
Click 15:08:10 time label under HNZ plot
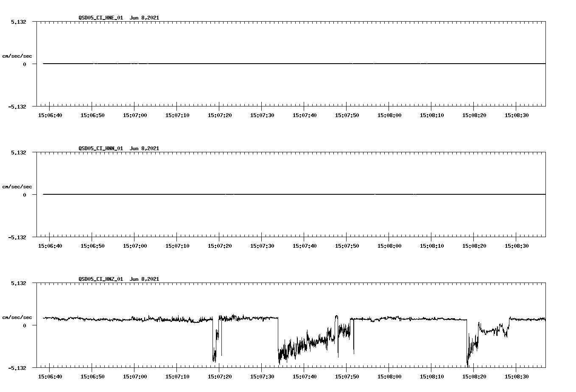(432, 377)
